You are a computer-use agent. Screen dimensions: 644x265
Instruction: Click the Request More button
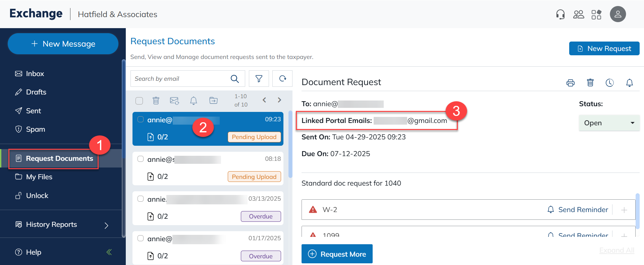coord(337,254)
